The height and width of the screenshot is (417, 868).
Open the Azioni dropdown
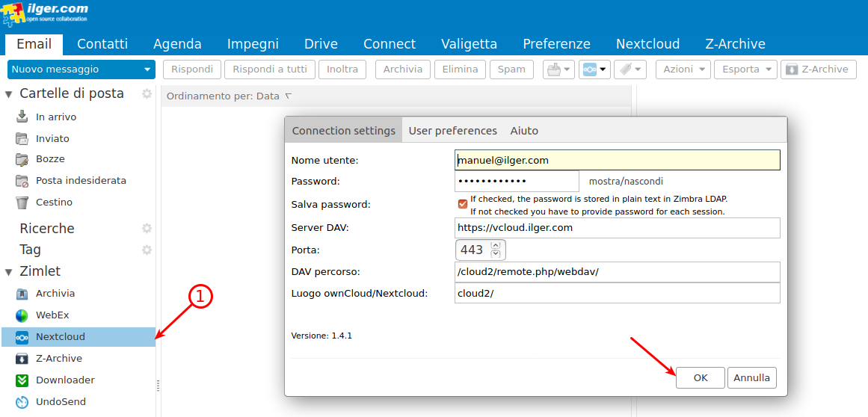click(683, 69)
